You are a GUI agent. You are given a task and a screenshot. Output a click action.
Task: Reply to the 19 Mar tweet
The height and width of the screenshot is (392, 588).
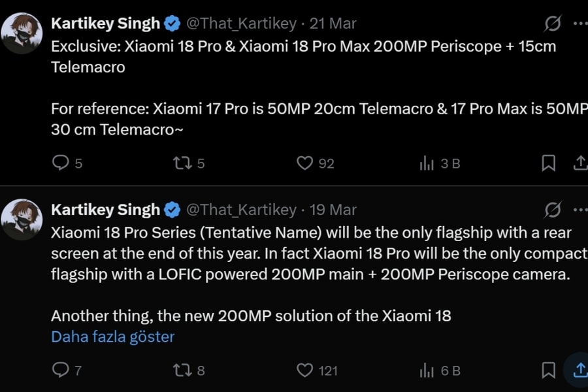(x=60, y=370)
